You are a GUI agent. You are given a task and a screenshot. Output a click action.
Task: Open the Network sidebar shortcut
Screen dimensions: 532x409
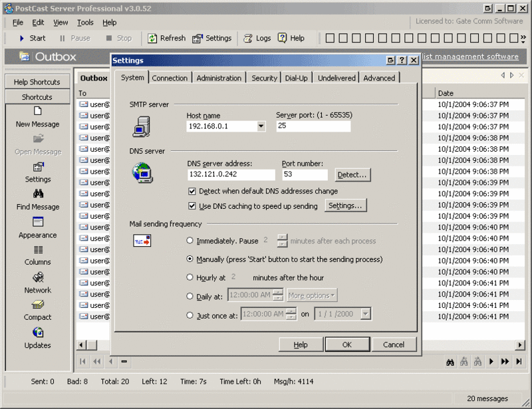(x=38, y=283)
